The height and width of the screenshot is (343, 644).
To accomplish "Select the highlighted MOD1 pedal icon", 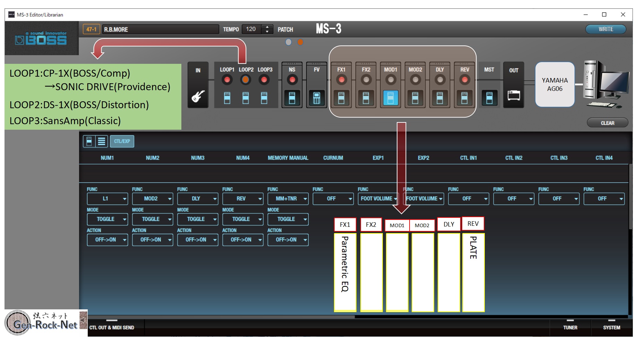I will pos(390,98).
